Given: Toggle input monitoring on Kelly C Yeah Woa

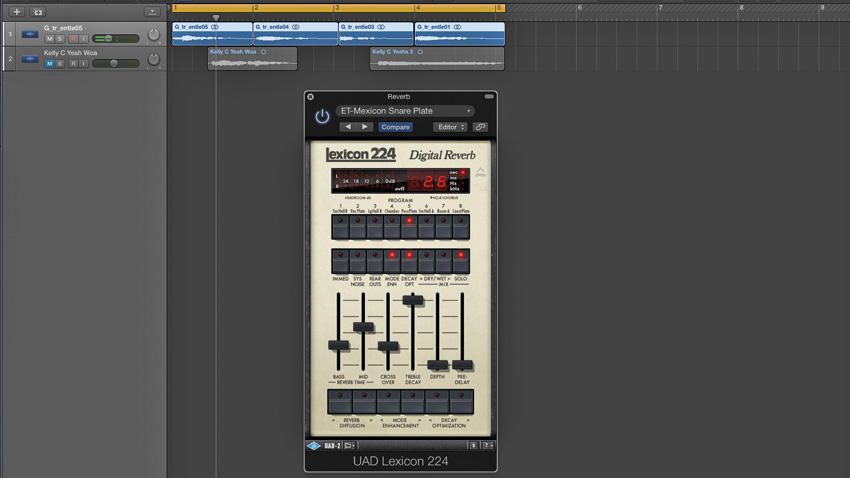Looking at the screenshot, I should pyautogui.click(x=83, y=63).
